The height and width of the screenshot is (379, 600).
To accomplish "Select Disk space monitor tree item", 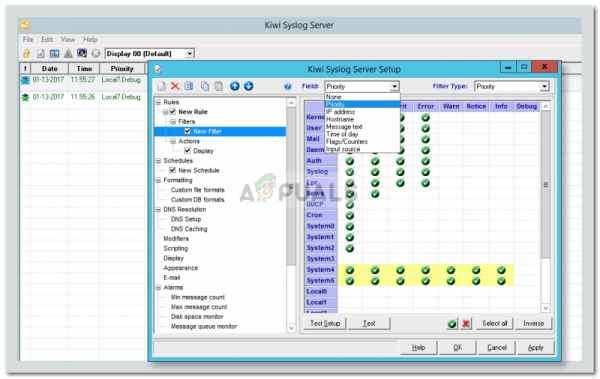I will point(197,317).
